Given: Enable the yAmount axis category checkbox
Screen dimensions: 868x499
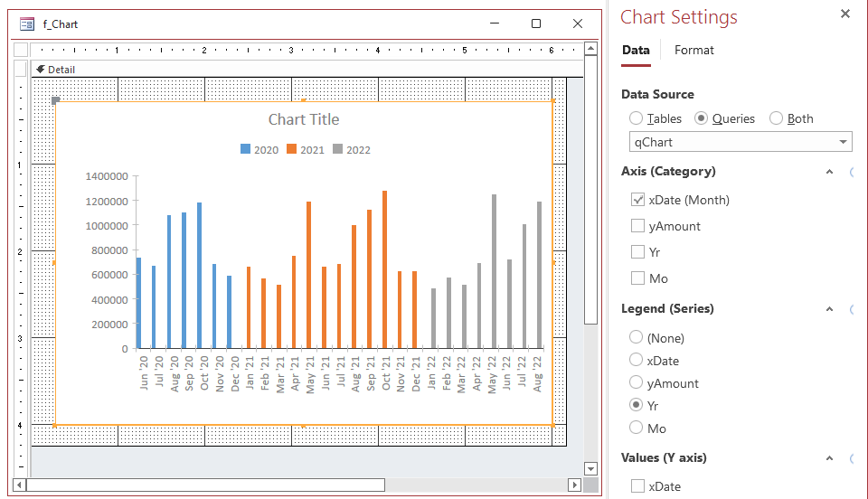Looking at the screenshot, I should [x=637, y=226].
